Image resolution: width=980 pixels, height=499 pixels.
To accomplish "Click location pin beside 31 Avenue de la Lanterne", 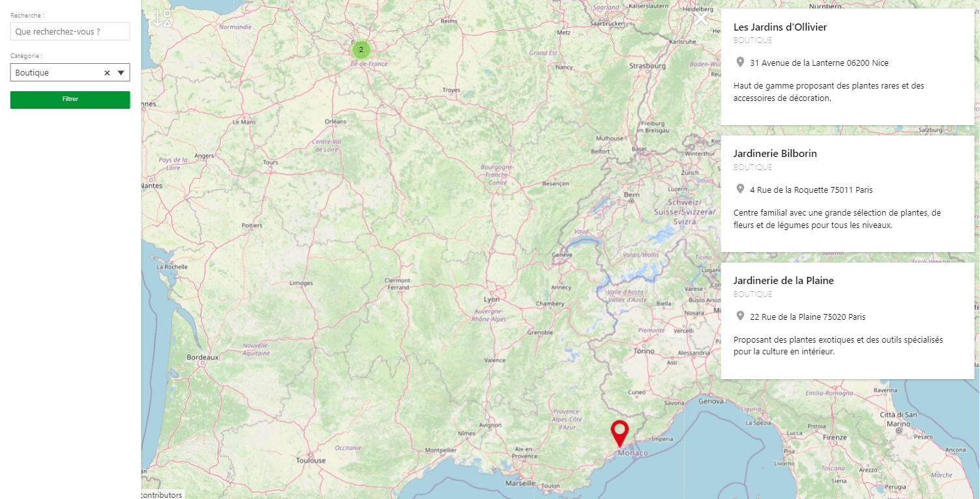I will pos(740,63).
